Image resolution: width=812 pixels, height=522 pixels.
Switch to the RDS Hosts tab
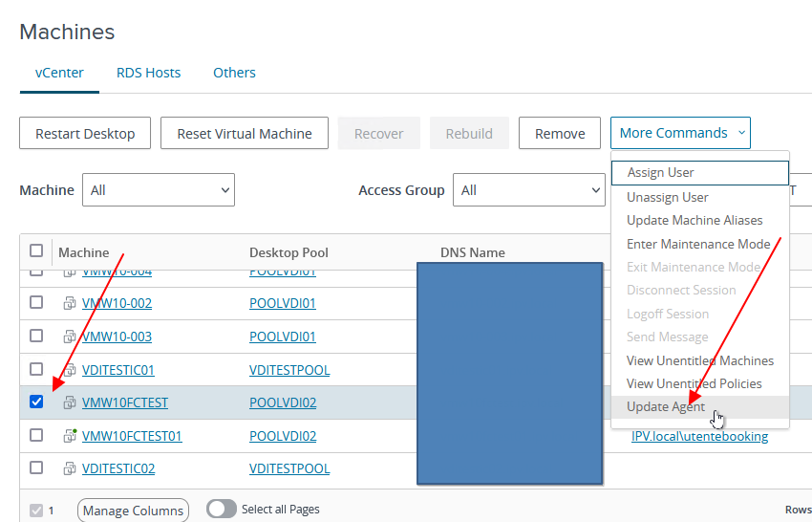149,73
